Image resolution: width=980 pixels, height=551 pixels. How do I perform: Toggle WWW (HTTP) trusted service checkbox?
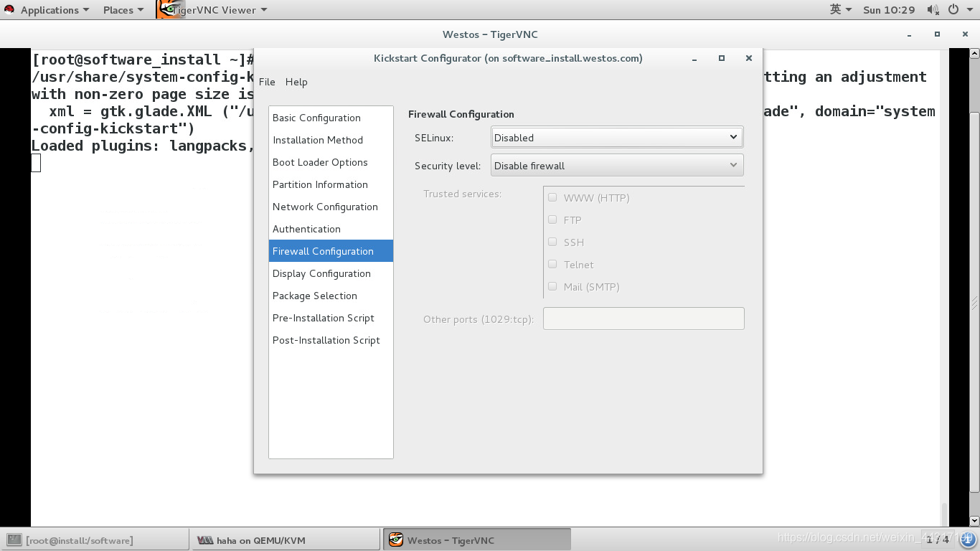tap(552, 197)
